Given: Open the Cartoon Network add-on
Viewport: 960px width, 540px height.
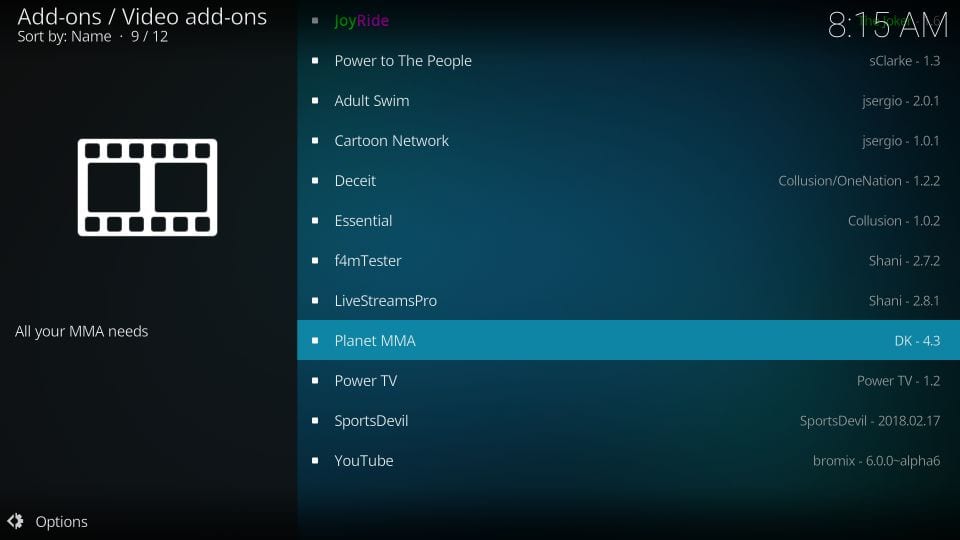Looking at the screenshot, I should pos(628,141).
